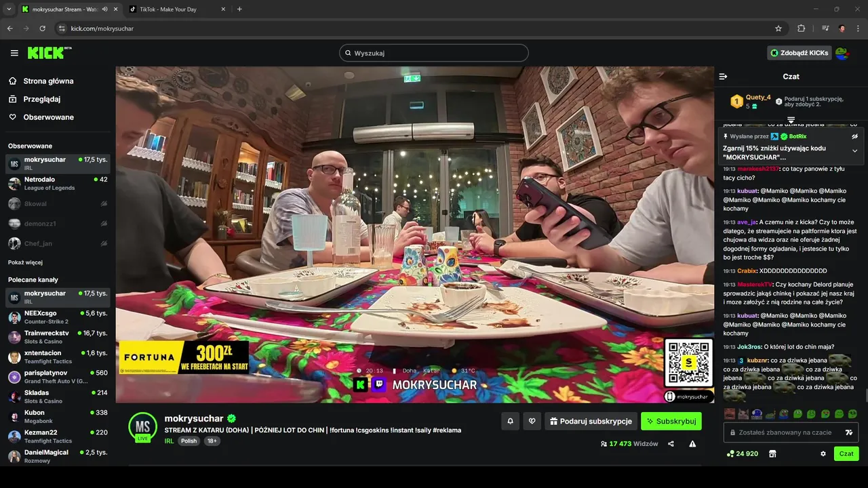Go back in the browser

9,28
